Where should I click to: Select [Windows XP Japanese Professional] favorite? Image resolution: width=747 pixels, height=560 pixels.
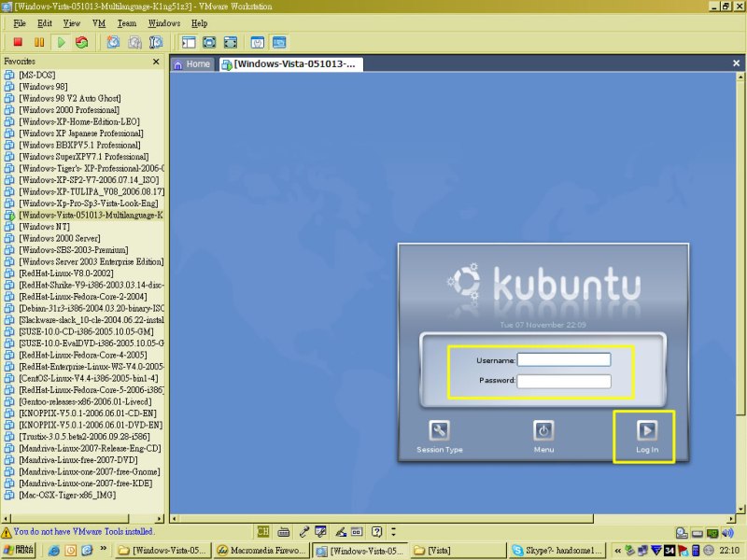[x=80, y=133]
